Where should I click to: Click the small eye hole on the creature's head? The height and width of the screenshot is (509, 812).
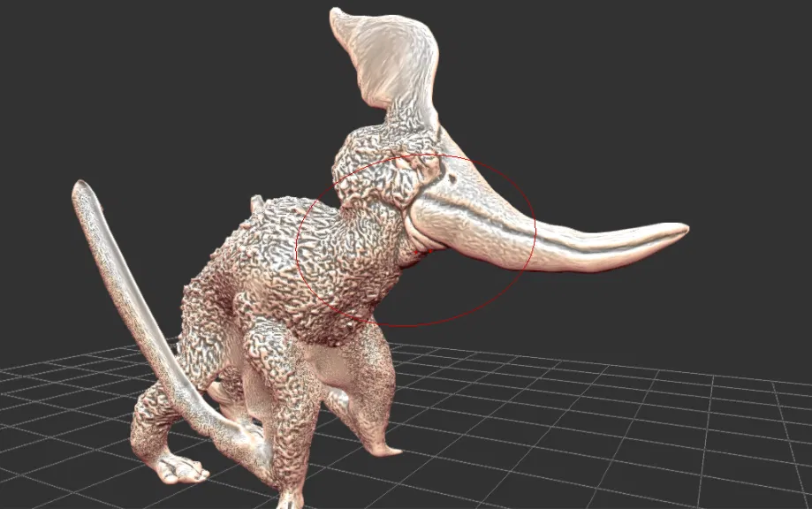(x=452, y=179)
